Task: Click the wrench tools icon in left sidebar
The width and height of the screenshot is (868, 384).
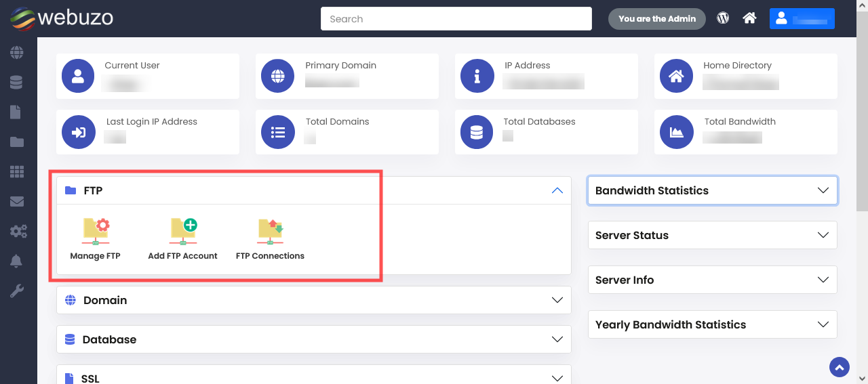Action: click(16, 291)
